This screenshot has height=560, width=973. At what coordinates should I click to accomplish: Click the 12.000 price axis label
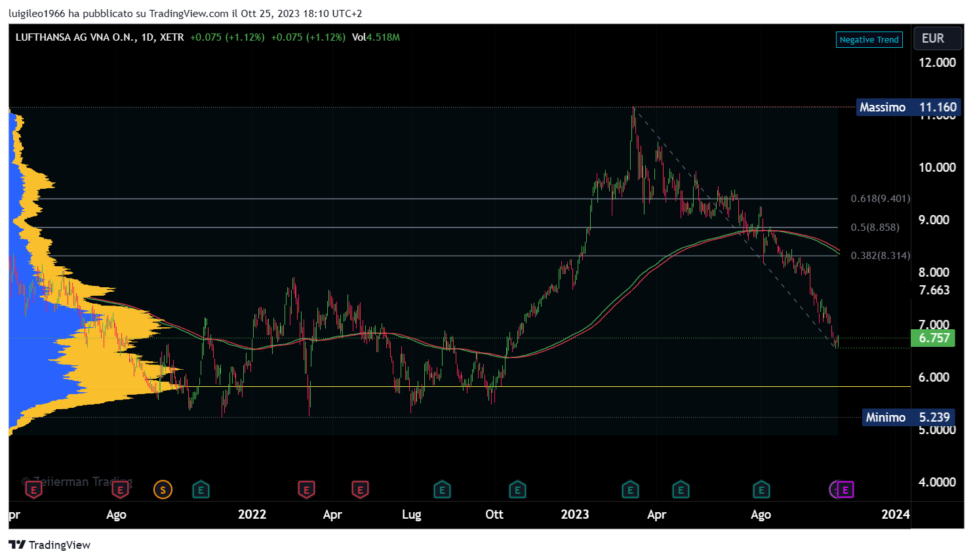pos(938,63)
